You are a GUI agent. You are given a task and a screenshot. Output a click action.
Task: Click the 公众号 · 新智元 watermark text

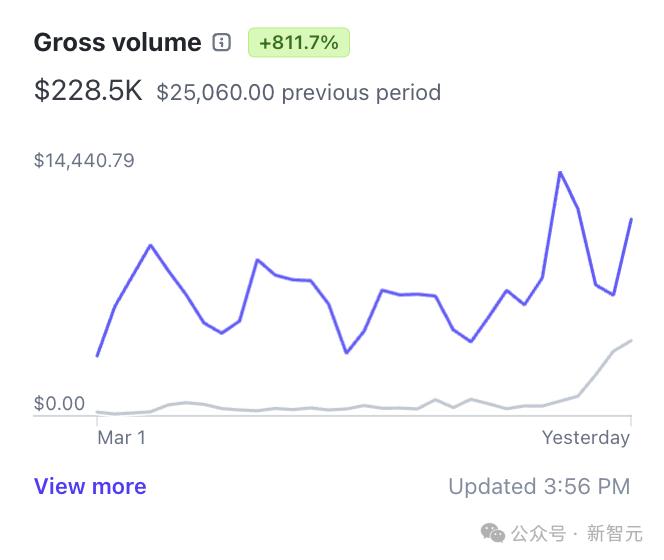click(576, 533)
